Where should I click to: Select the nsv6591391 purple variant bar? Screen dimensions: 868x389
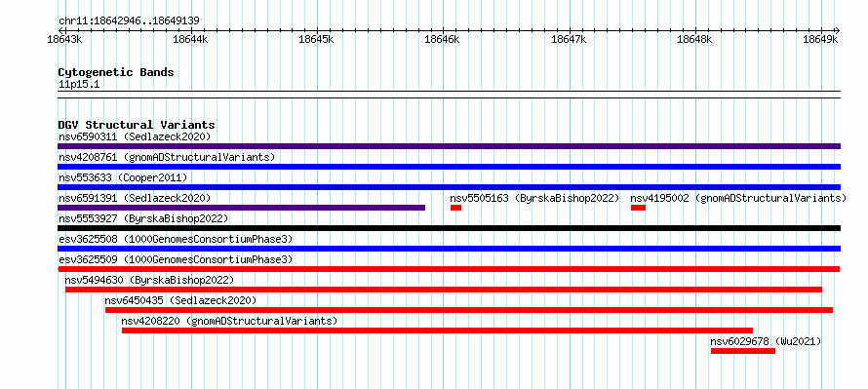tap(241, 208)
